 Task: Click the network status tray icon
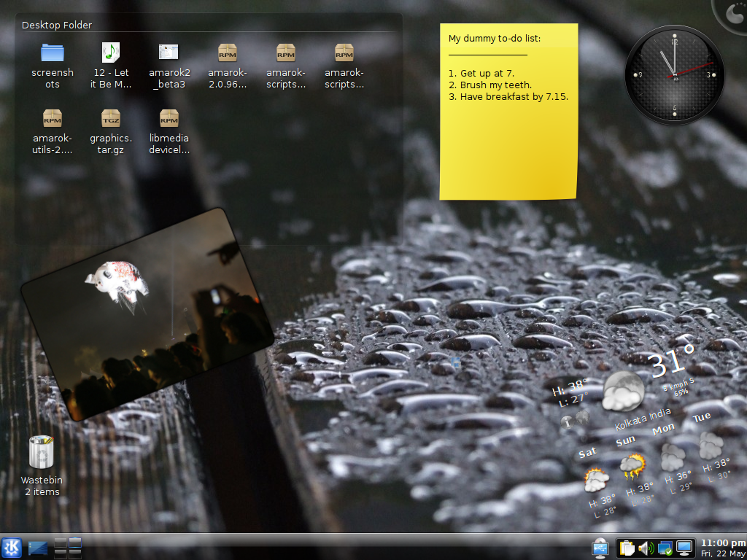[x=665, y=548]
